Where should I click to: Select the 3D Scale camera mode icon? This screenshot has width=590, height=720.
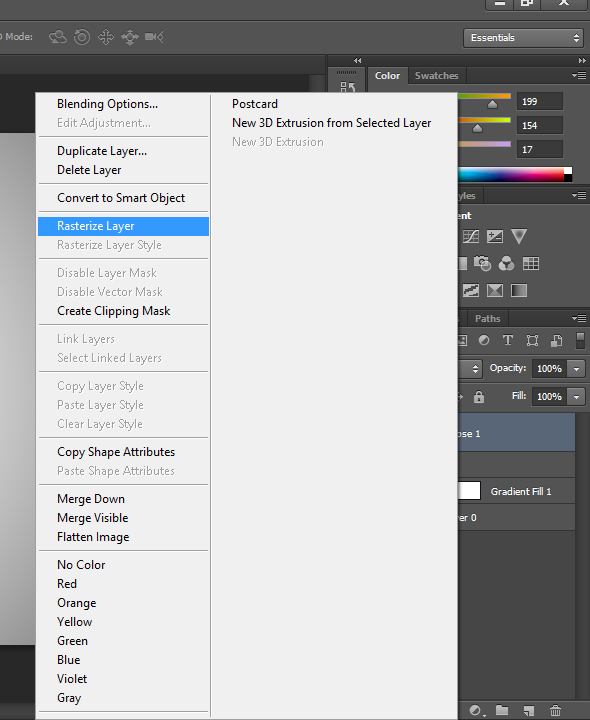point(154,37)
